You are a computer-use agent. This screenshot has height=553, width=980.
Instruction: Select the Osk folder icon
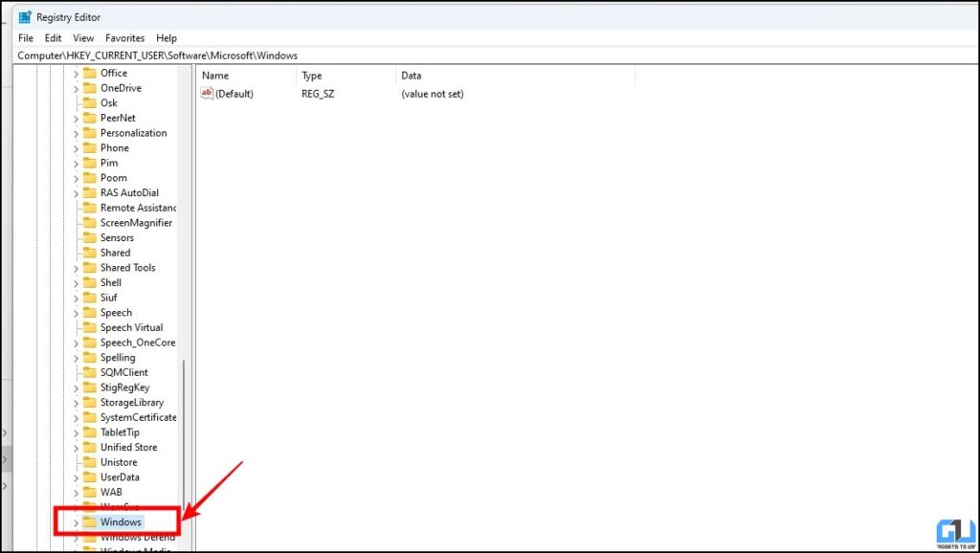[x=90, y=103]
